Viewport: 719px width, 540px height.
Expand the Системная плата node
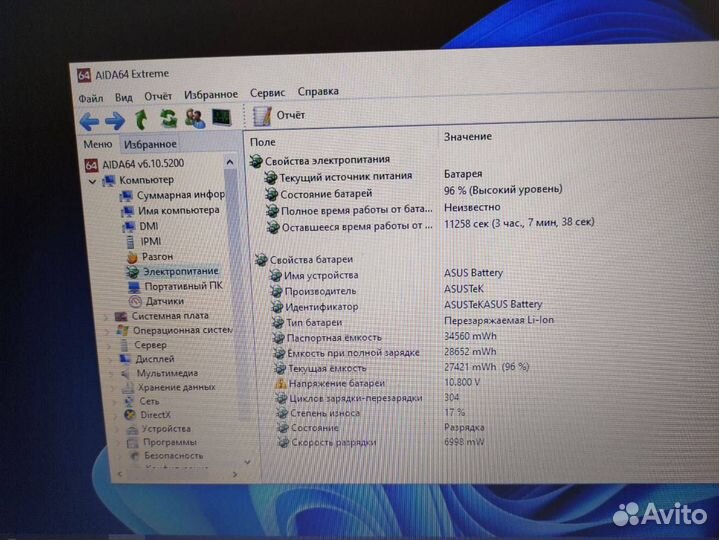(x=106, y=317)
